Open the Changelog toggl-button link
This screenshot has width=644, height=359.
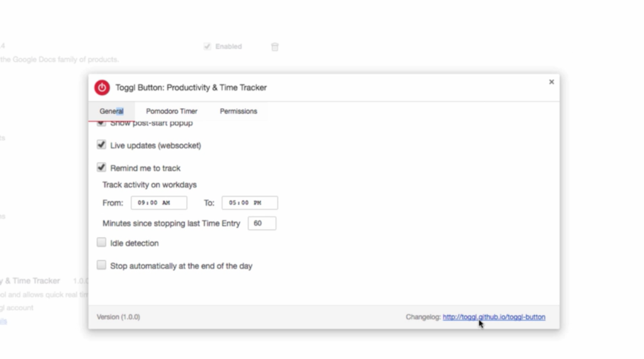[x=494, y=317]
